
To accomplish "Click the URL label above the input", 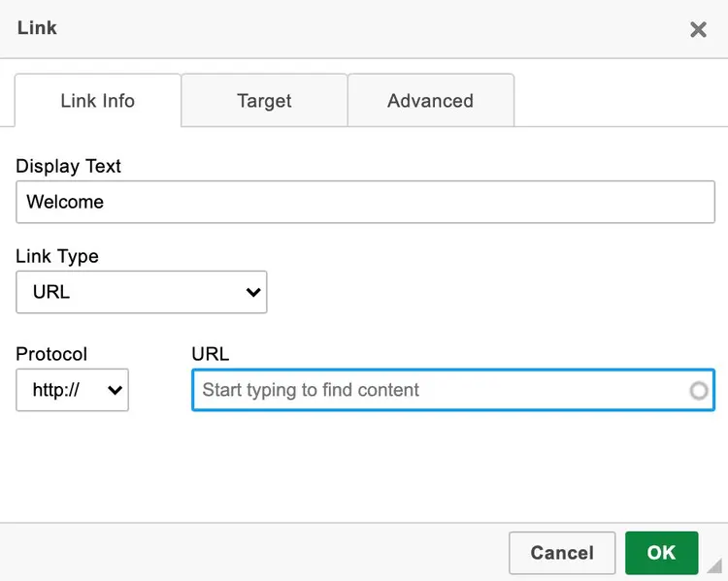I will click(x=210, y=354).
